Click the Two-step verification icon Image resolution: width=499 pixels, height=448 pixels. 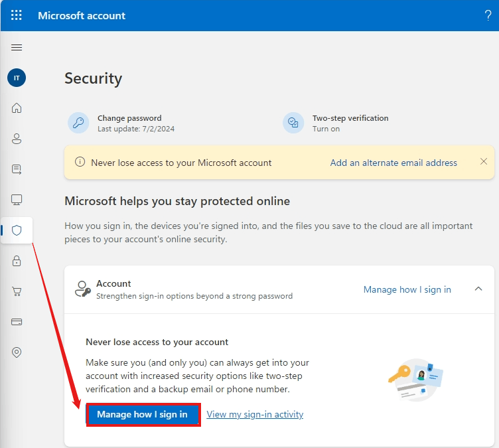[293, 123]
